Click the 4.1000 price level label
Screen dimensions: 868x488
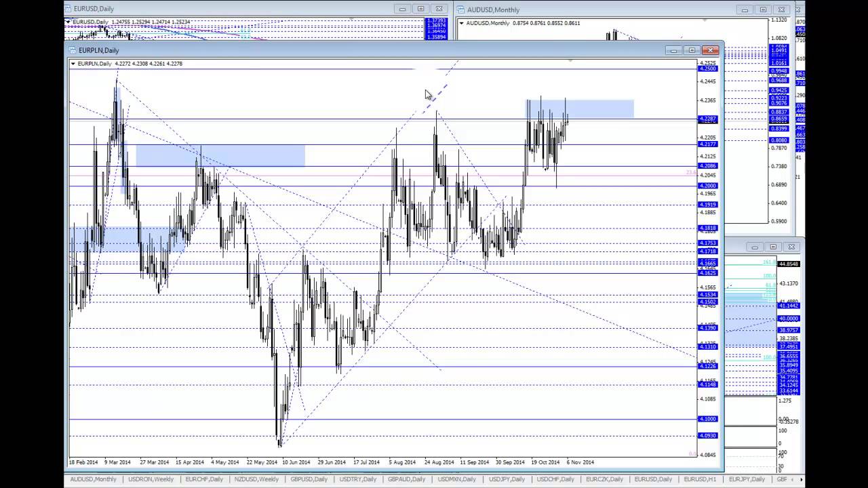tap(707, 419)
